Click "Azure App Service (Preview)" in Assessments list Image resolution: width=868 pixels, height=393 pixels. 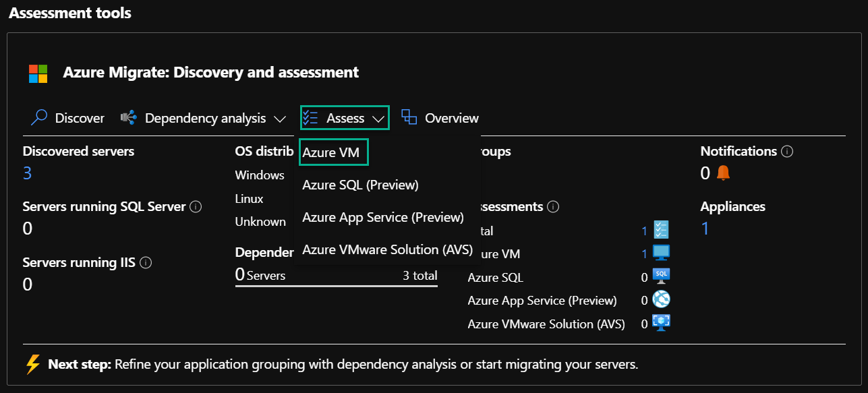tap(542, 301)
